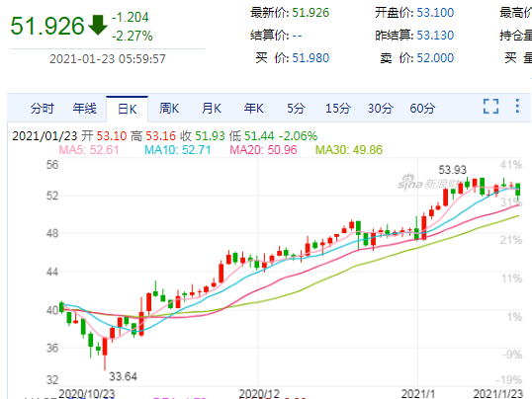Screen dimensions: 532x399
Task: Click the MA5 indicator label
Action: [89, 150]
